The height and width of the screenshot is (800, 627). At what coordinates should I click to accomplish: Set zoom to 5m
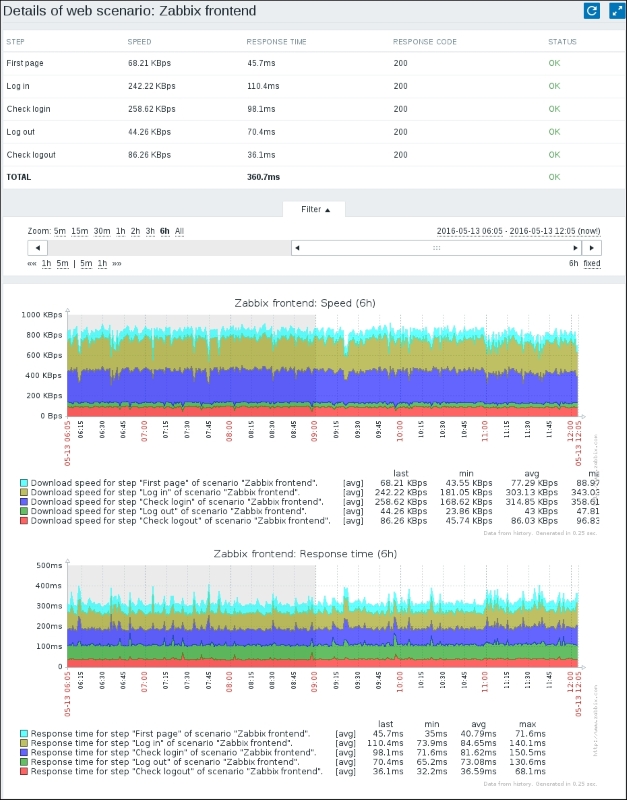coord(59,231)
